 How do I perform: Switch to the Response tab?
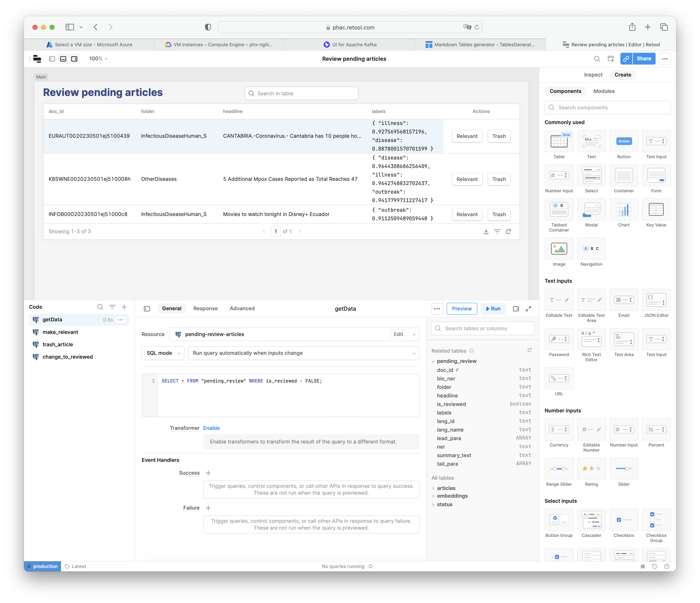(x=205, y=308)
